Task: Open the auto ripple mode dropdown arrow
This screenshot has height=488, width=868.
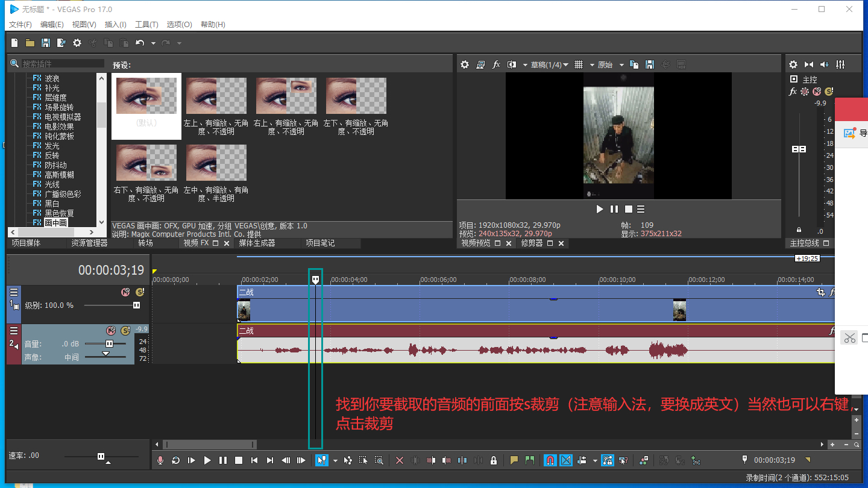Action: click(595, 460)
